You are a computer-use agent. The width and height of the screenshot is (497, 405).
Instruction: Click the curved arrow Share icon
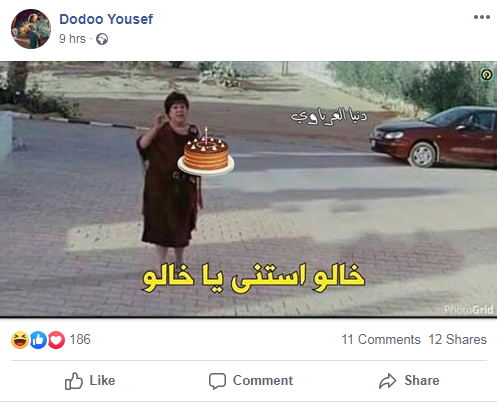click(387, 381)
